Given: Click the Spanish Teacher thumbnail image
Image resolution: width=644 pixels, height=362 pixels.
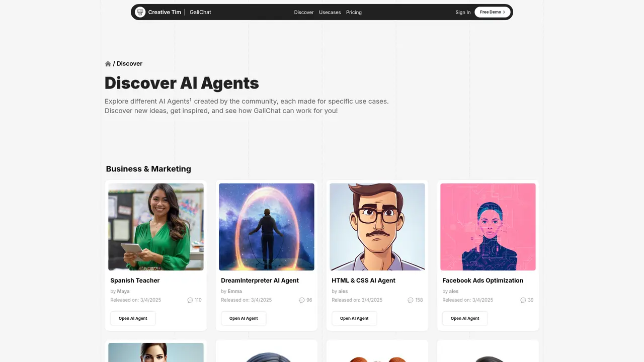Looking at the screenshot, I should (x=156, y=227).
